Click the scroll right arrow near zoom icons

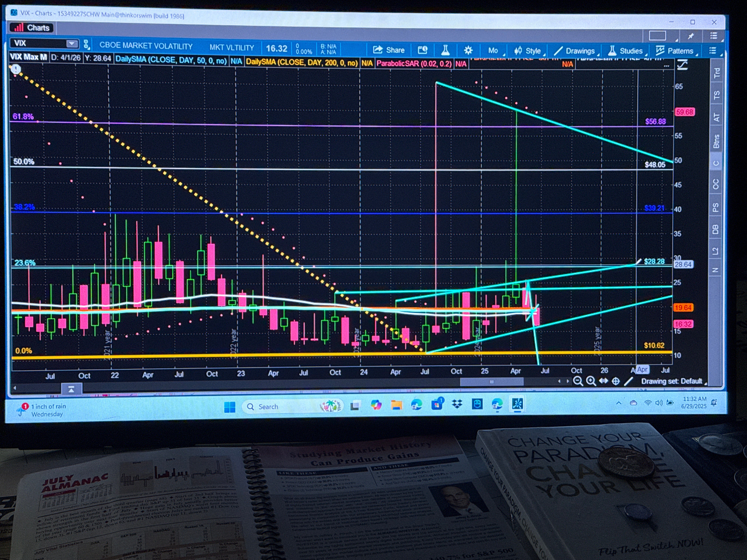[568, 381]
